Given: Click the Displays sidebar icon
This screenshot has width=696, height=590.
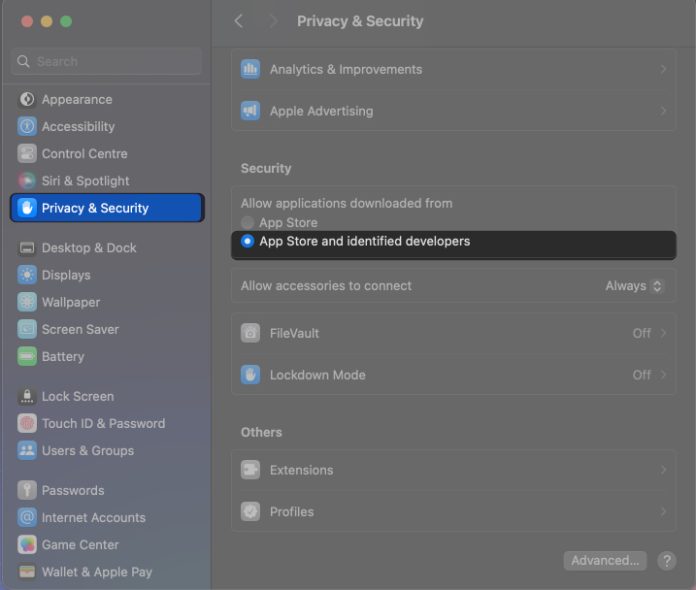Looking at the screenshot, I should (x=27, y=275).
